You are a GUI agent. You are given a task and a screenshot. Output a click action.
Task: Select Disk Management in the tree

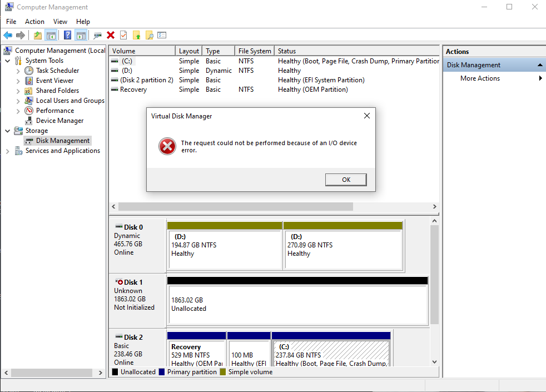63,141
